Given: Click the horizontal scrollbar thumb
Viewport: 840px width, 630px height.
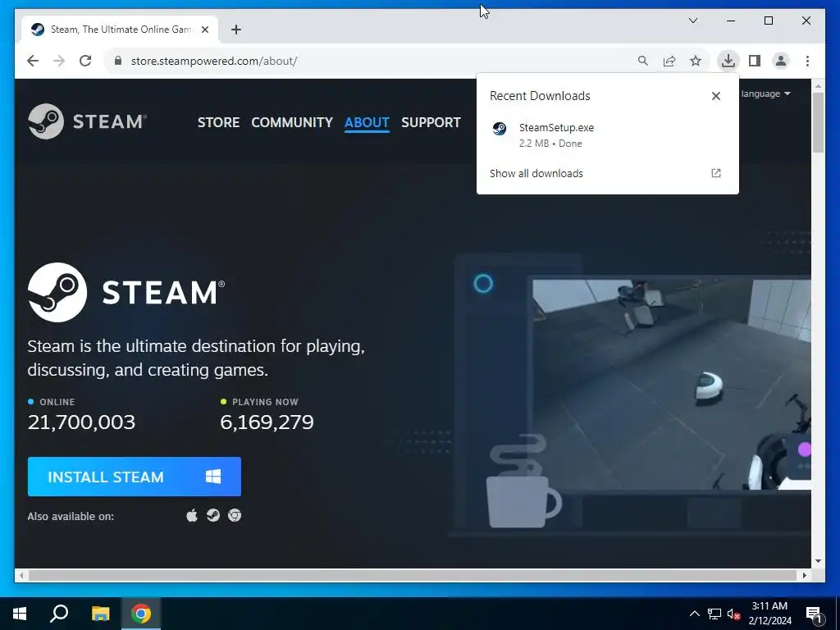Looking at the screenshot, I should (412, 575).
